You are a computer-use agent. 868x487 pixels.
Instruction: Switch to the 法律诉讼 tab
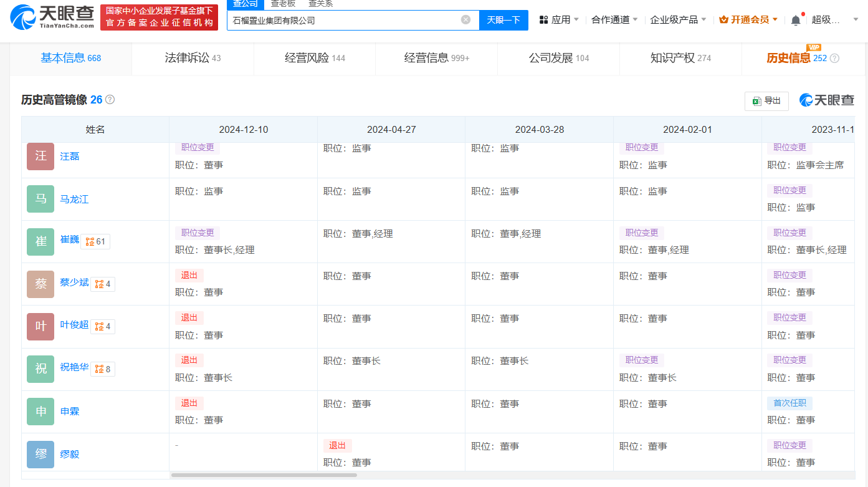[193, 59]
